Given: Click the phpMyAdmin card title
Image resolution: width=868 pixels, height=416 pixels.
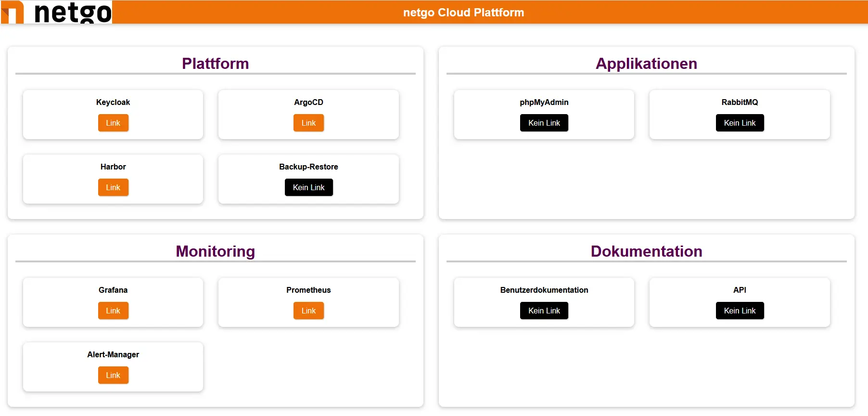Looking at the screenshot, I should [544, 102].
